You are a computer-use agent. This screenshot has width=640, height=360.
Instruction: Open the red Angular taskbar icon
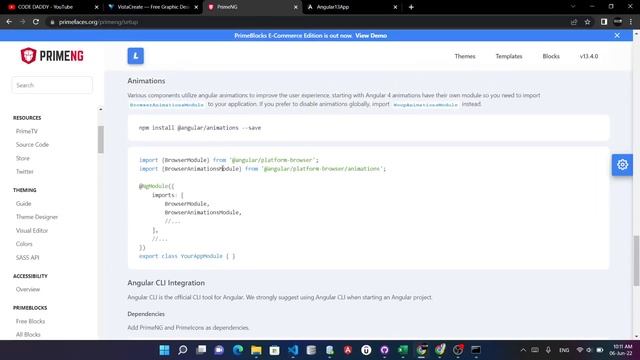tap(348, 350)
